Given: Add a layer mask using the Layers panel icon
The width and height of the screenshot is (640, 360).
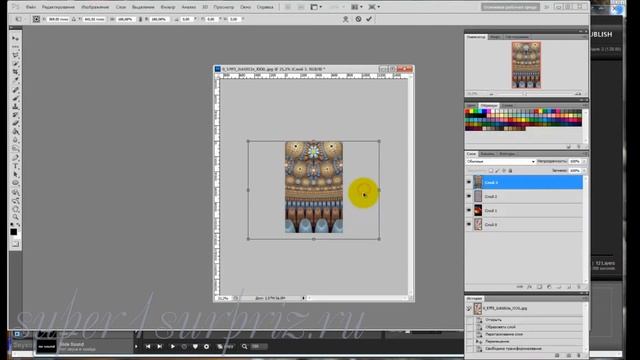Looking at the screenshot, I should [539, 287].
